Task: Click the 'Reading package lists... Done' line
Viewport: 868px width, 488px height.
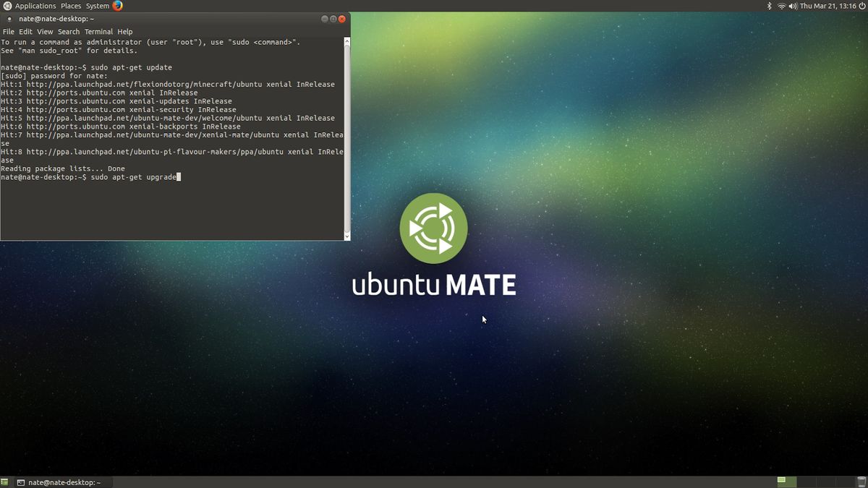Action: point(63,168)
